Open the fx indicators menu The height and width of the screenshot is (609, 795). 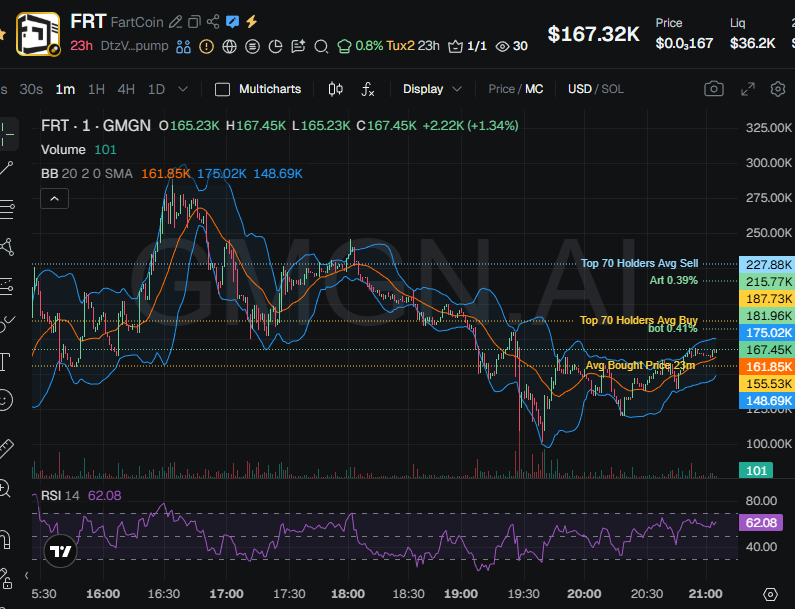coord(368,89)
